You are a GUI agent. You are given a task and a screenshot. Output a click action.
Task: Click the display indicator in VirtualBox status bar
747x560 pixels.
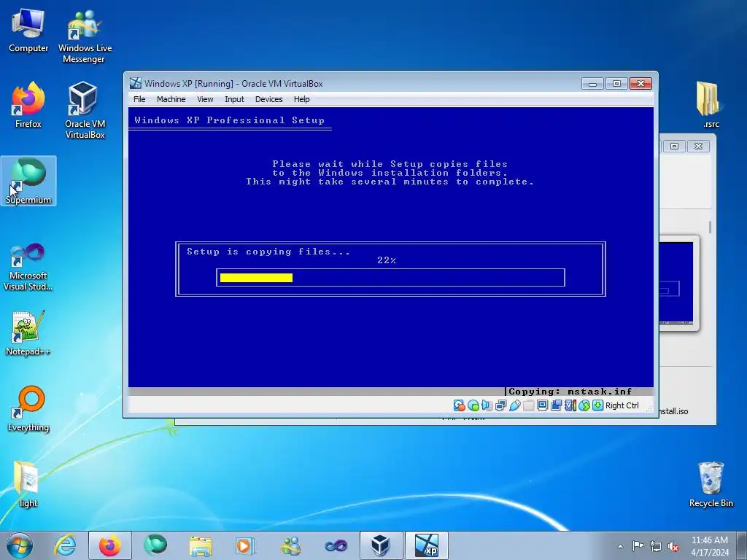pos(542,405)
